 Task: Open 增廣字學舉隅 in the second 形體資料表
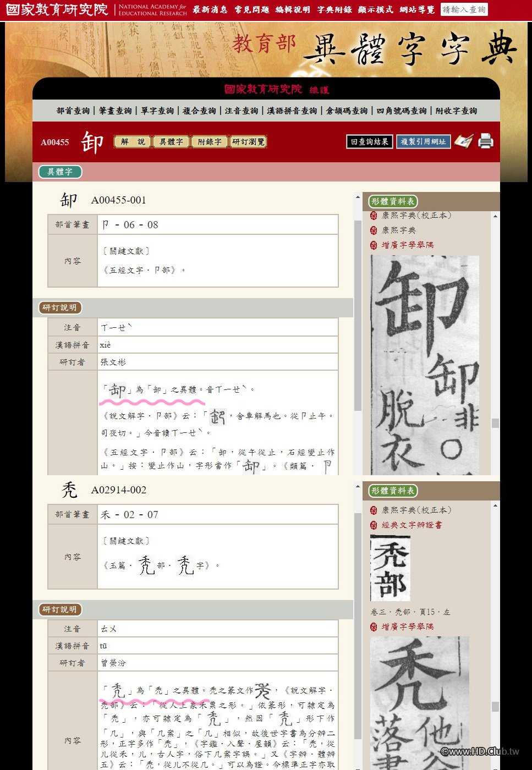point(408,627)
